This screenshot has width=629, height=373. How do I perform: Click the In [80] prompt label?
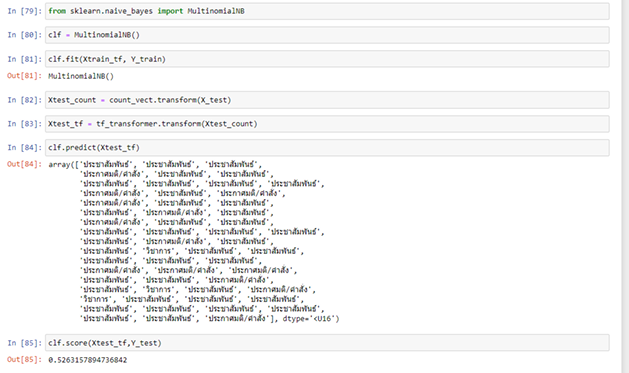click(x=24, y=35)
